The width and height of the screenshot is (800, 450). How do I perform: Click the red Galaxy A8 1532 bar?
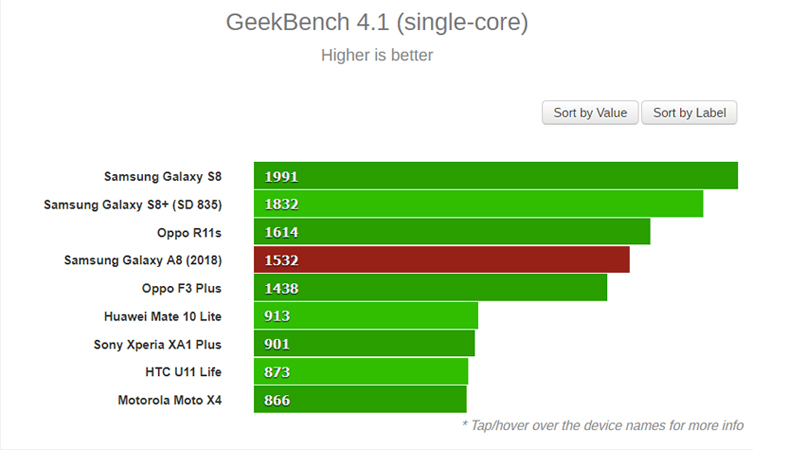[x=441, y=260]
